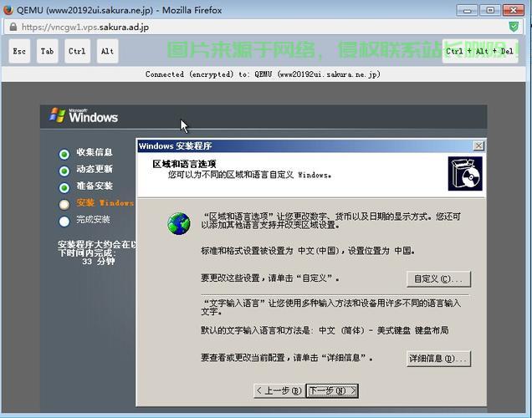The image size is (532, 418).
Task: Click the green shield icon in the address bar
Action: [512, 26]
